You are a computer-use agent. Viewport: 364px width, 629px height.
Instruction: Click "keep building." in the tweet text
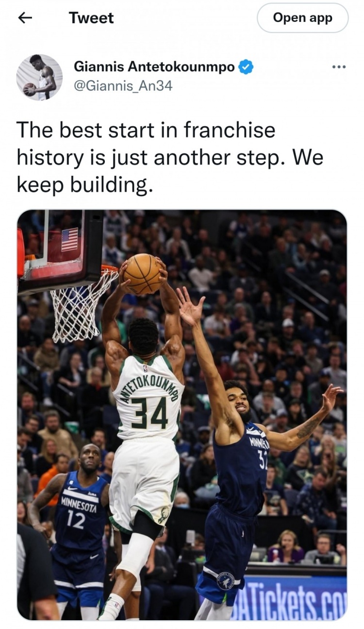coord(84,184)
